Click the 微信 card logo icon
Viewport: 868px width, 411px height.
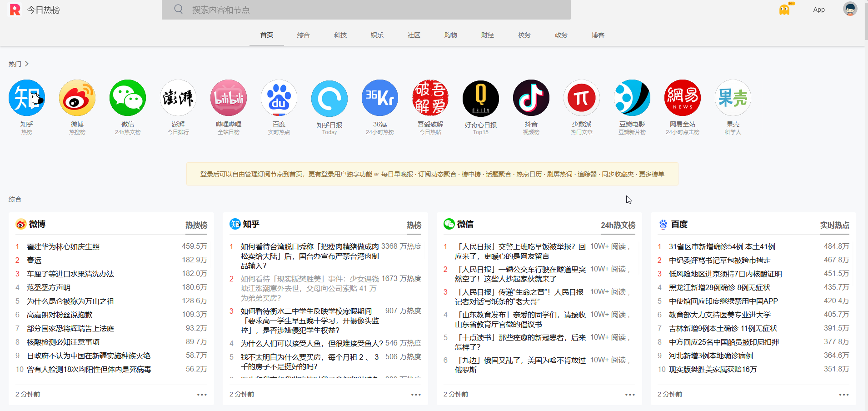(449, 224)
